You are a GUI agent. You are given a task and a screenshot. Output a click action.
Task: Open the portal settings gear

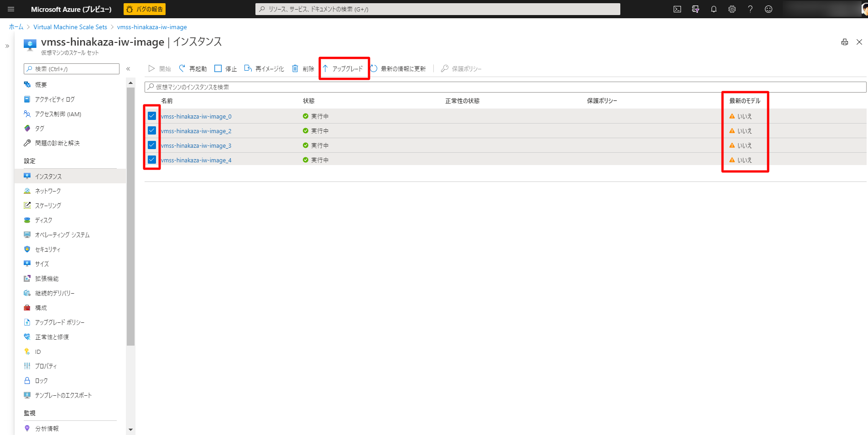pyautogui.click(x=732, y=9)
